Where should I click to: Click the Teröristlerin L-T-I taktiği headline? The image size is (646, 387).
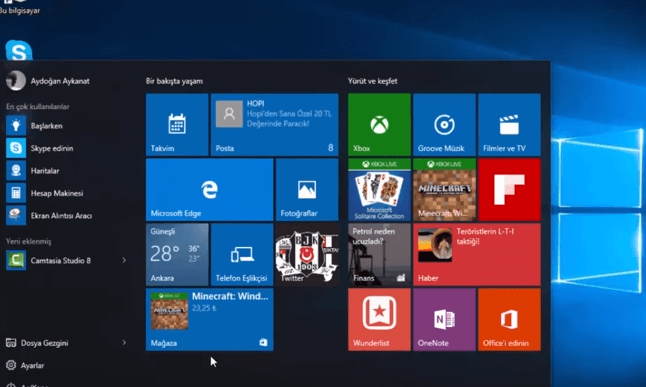485,236
